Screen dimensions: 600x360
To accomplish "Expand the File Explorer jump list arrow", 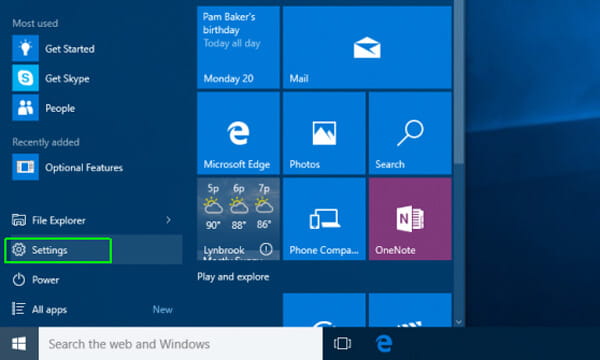I will tap(168, 220).
